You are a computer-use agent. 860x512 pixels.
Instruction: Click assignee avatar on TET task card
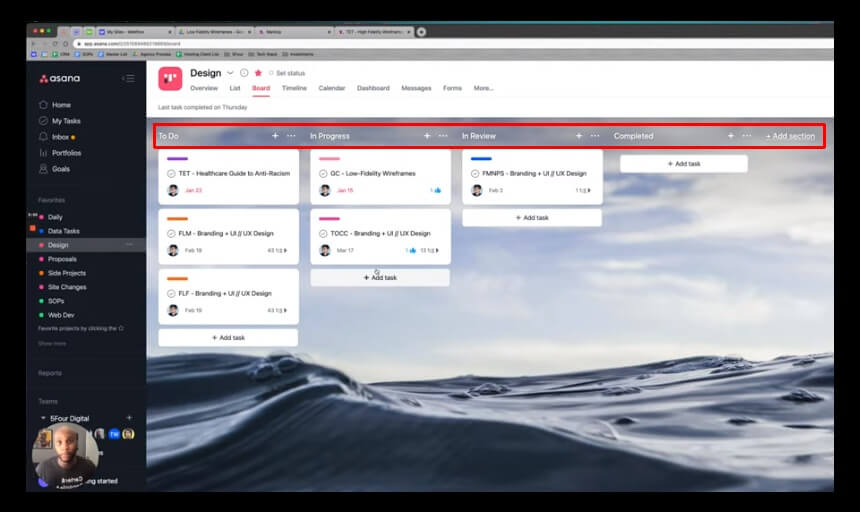173,190
